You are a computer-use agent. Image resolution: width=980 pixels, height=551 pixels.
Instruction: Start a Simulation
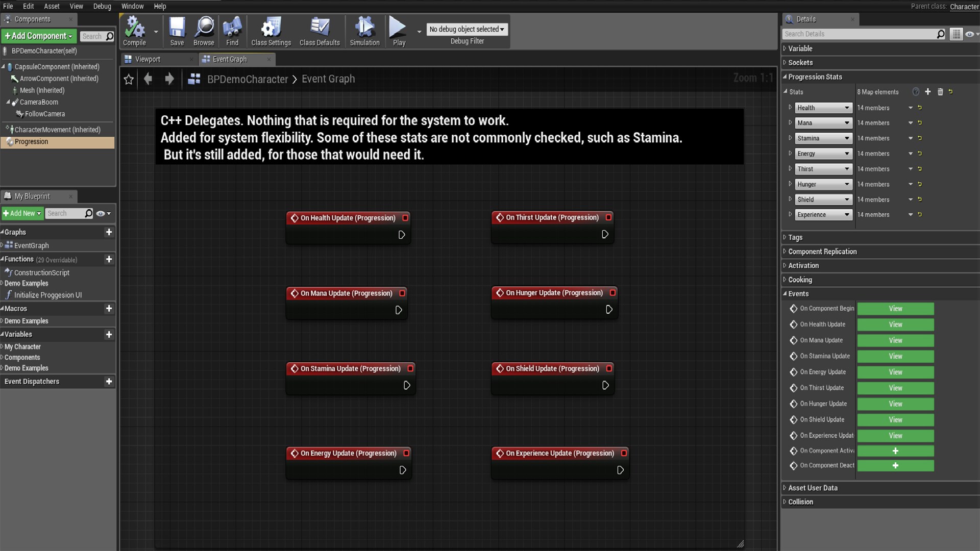364,31
